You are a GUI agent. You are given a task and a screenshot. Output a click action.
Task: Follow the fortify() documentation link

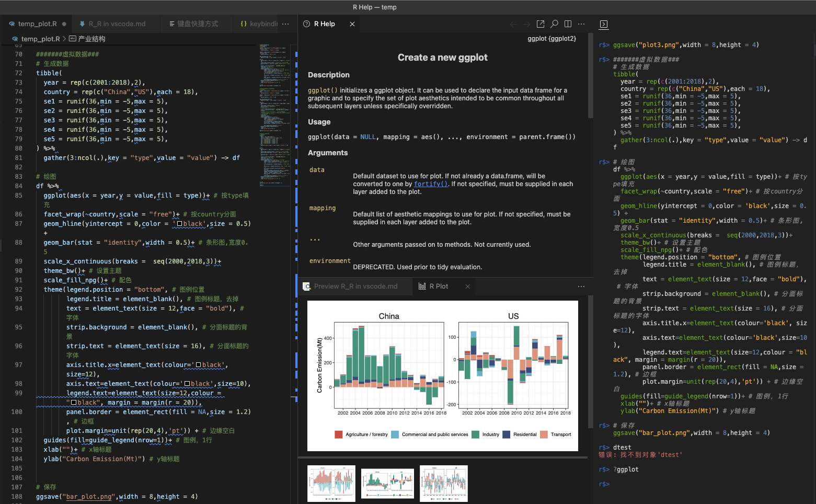point(430,184)
